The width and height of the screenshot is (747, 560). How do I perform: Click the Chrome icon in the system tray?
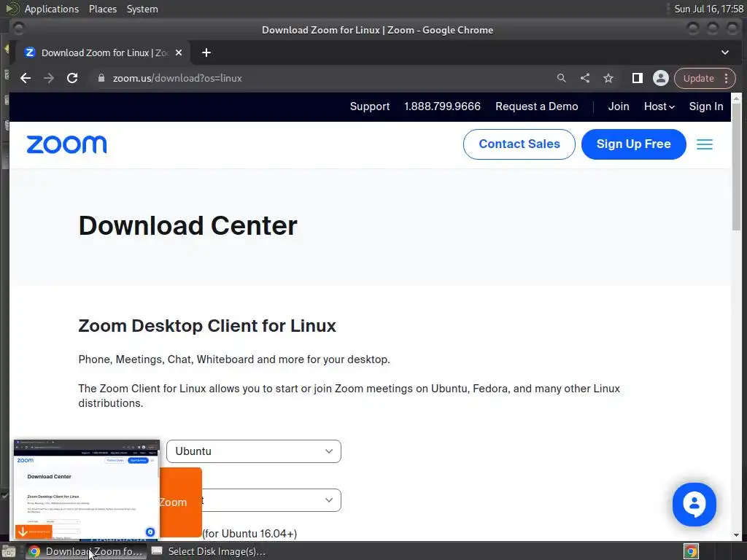pyautogui.click(x=691, y=551)
